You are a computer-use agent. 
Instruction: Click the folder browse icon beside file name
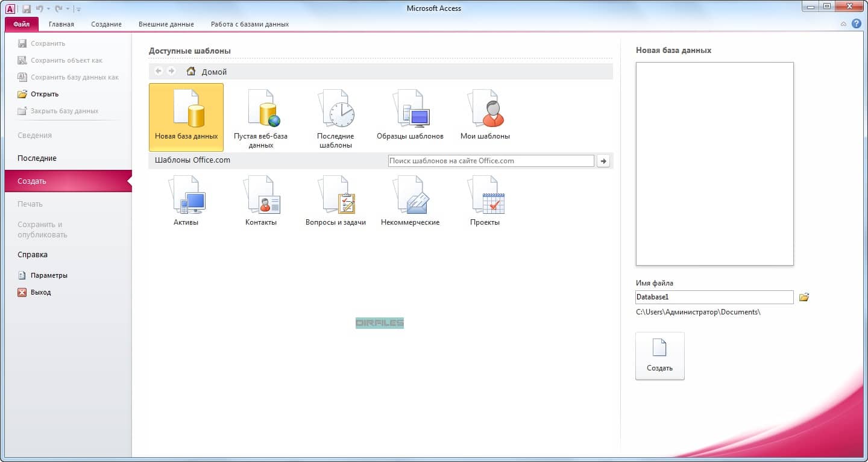(x=804, y=297)
